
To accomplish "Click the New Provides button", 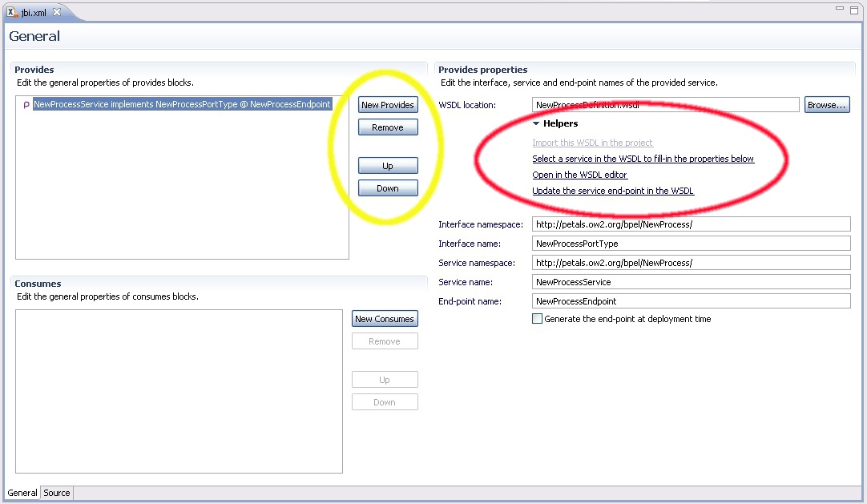I will pyautogui.click(x=387, y=105).
